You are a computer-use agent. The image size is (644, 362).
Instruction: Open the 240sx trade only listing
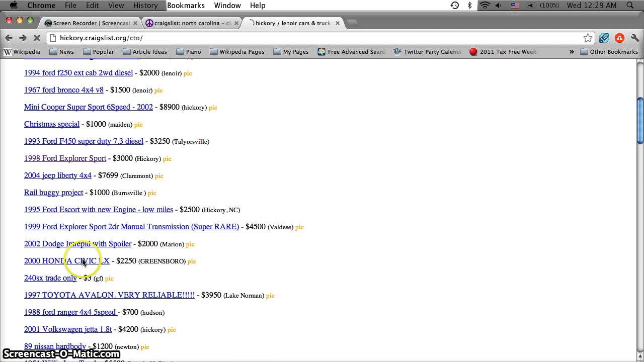(x=51, y=278)
